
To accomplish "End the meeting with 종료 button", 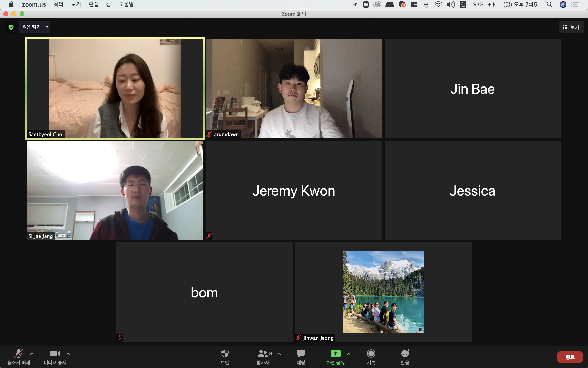I will (570, 357).
